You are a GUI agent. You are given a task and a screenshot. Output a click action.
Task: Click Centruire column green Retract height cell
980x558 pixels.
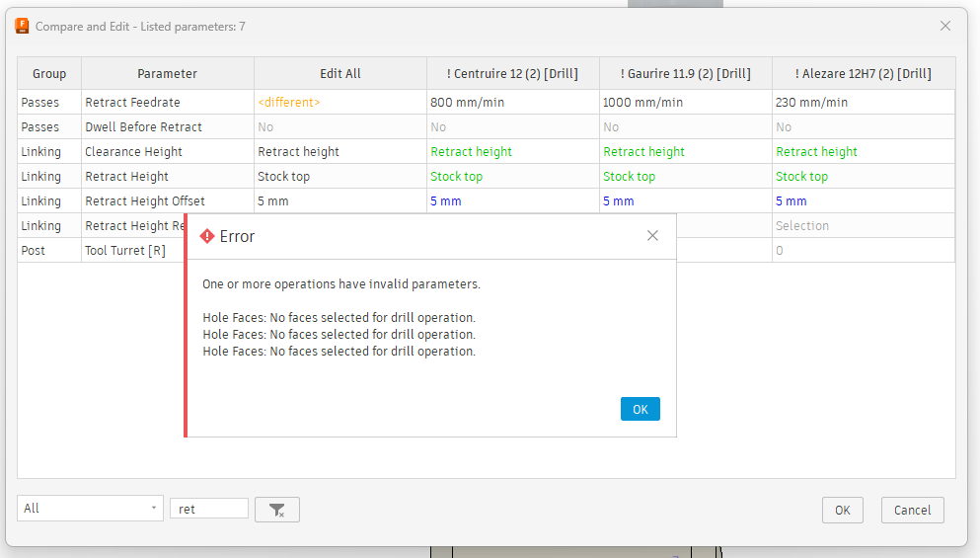coord(513,151)
